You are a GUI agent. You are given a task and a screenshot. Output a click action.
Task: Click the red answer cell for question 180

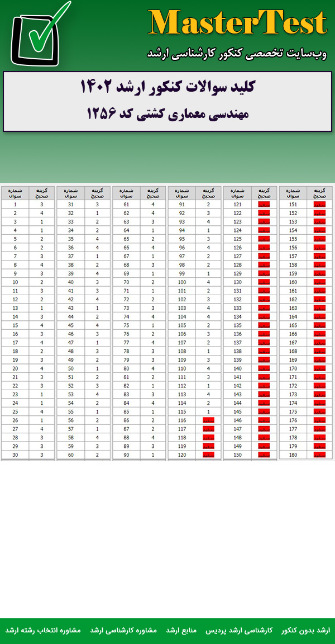(x=319, y=454)
